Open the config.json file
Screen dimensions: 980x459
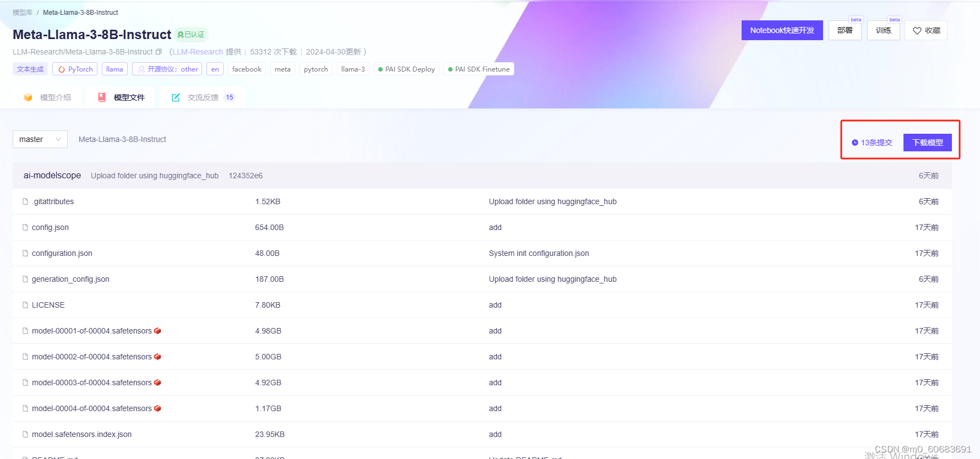tap(50, 227)
